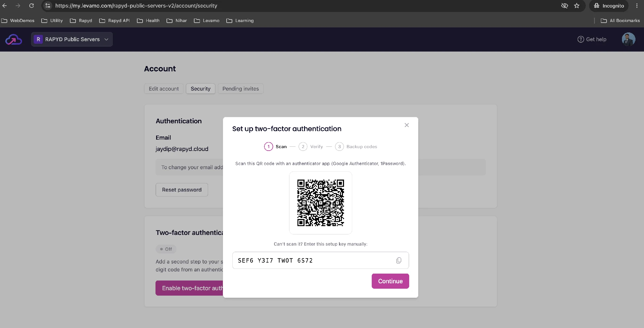Open the Incognito indicator
The image size is (644, 328).
click(x=609, y=6)
